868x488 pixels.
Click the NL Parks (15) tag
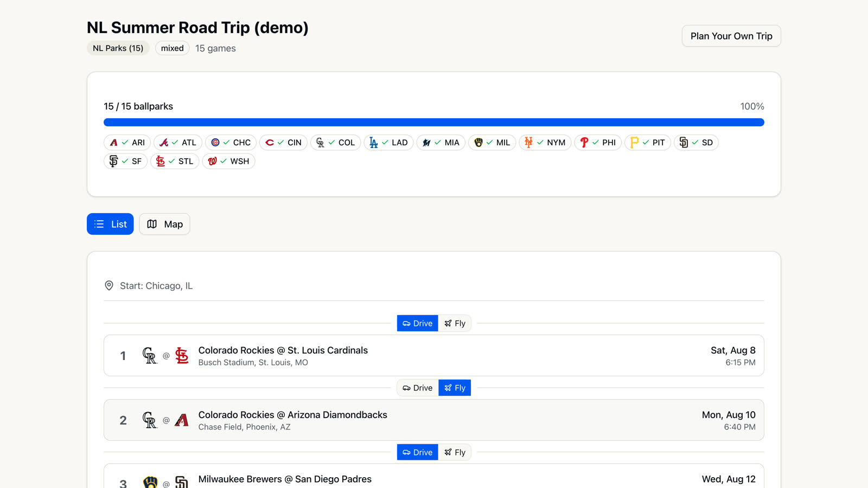118,48
